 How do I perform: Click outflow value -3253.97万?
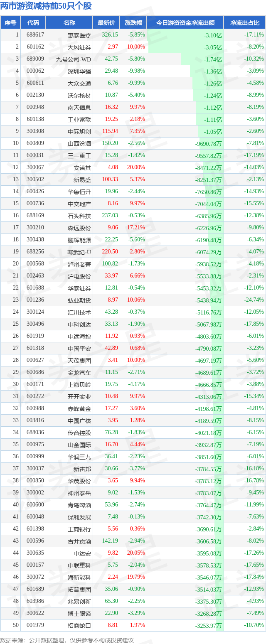pos(208,625)
